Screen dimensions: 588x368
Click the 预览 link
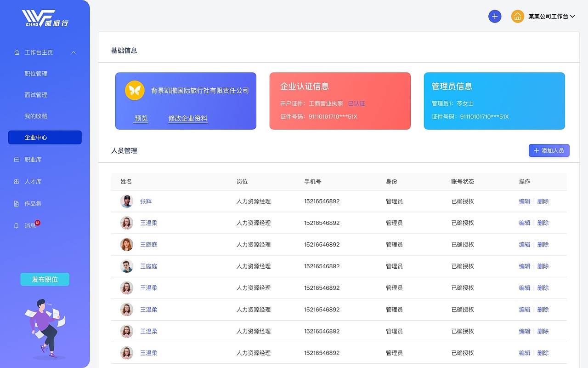141,118
